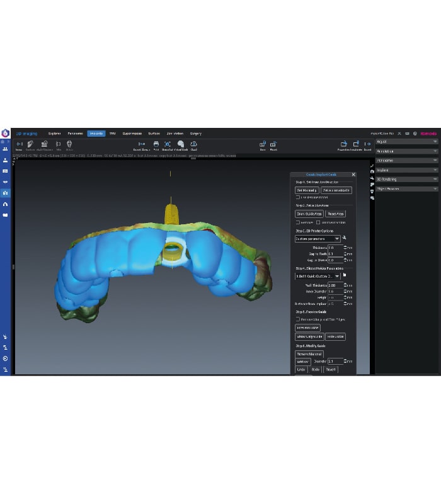Switch to the Panorama tab
The width and height of the screenshot is (441, 504).
75,134
